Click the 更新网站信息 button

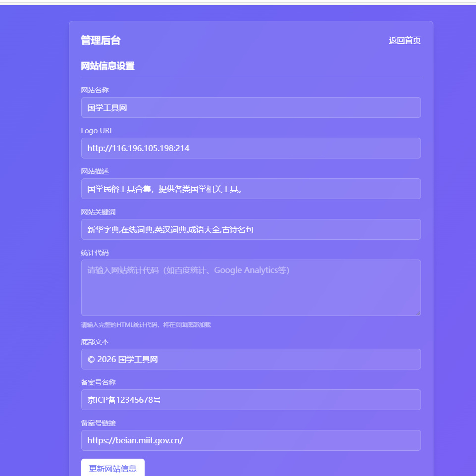(x=112, y=468)
